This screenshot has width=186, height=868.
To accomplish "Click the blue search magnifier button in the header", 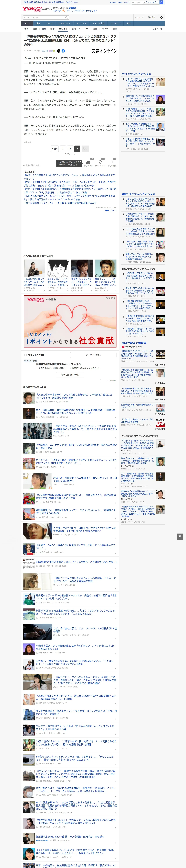I will (x=161, y=2).
